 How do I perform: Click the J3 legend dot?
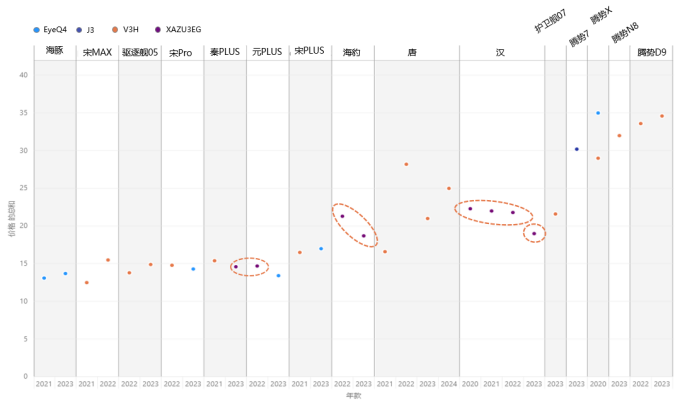tap(79, 30)
